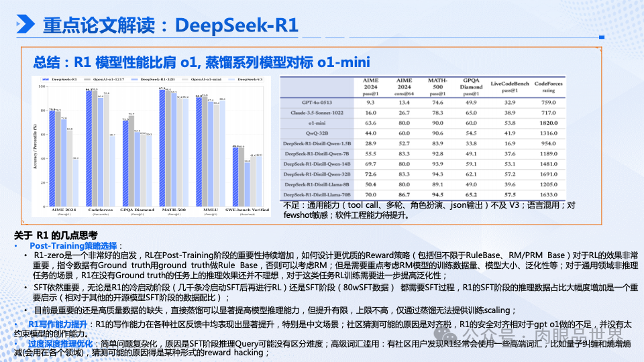Click the GPT-4o-0513 row label in table
644x362 pixels.
[317, 103]
